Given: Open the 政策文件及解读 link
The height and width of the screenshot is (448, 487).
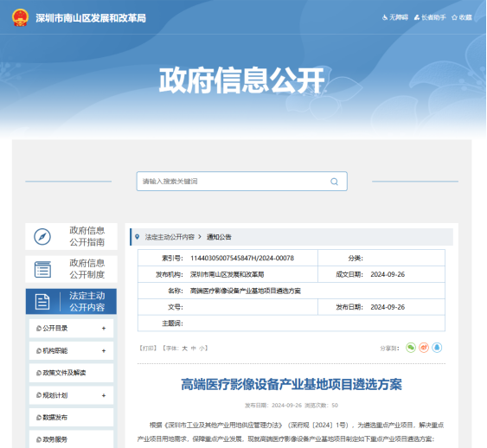Looking at the screenshot, I should [71, 373].
